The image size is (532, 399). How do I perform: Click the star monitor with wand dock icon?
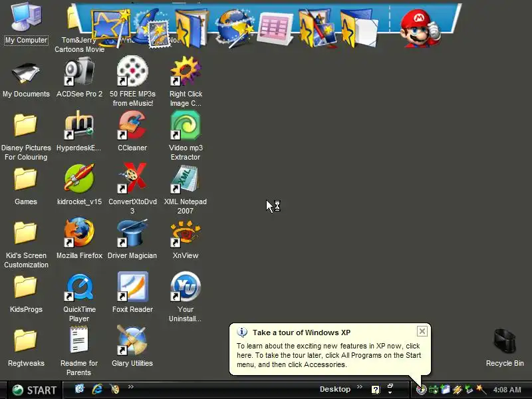point(110,28)
